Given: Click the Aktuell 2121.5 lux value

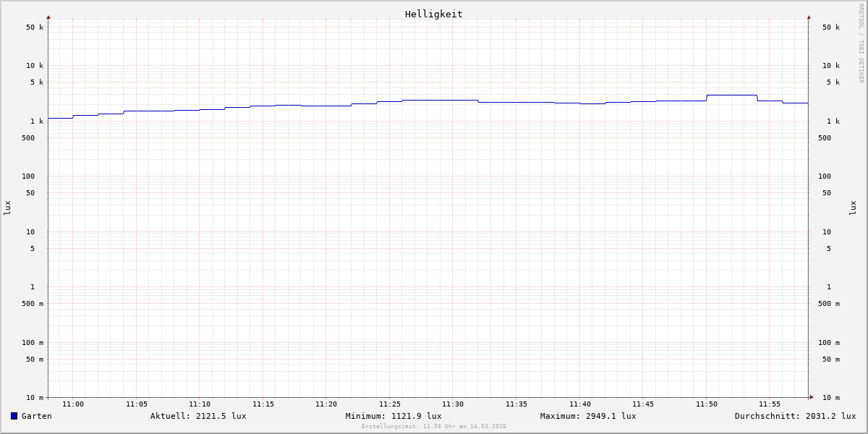Looking at the screenshot, I should (x=198, y=416).
